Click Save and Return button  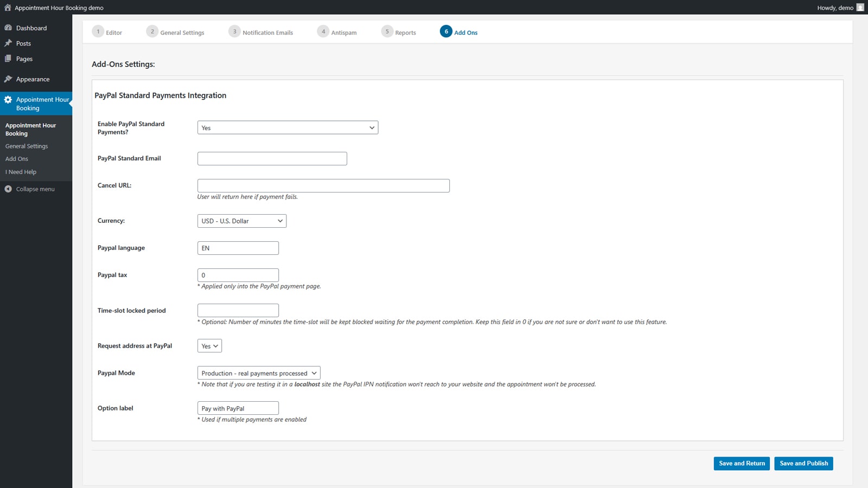click(x=742, y=464)
